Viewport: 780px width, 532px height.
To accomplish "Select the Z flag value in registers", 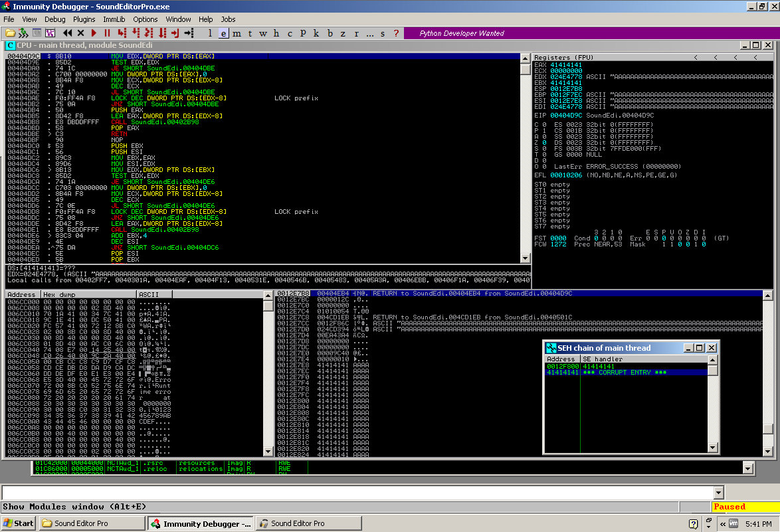I will point(544,143).
